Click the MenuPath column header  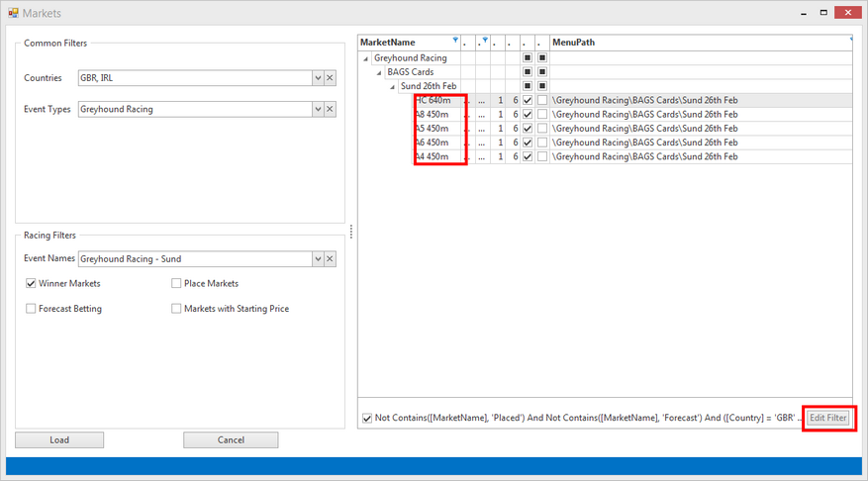click(x=701, y=43)
